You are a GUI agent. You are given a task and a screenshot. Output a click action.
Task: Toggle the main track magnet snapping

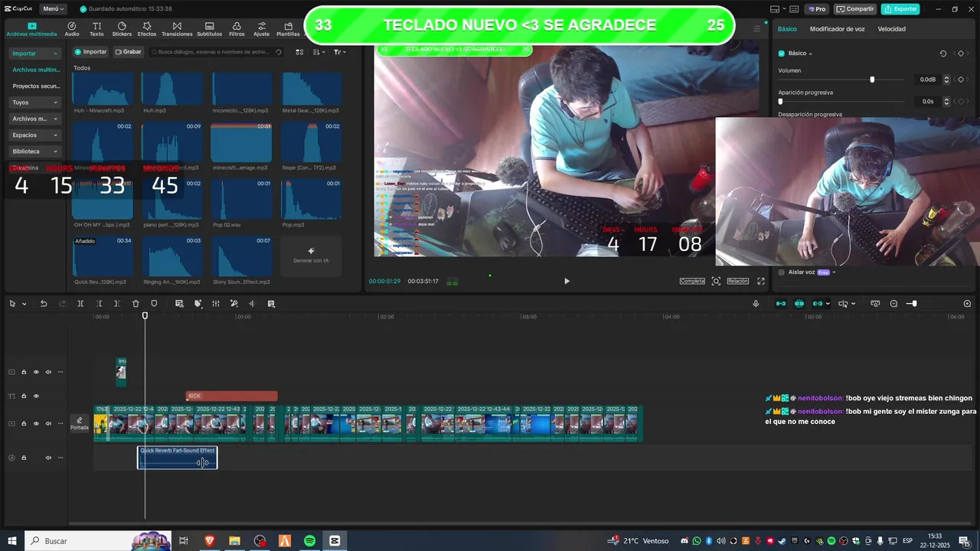tap(781, 304)
